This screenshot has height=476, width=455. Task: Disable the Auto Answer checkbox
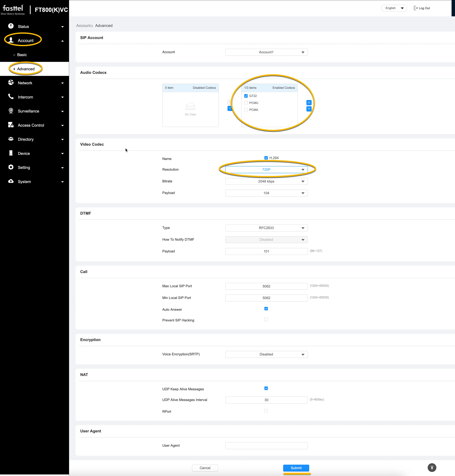tap(266, 309)
